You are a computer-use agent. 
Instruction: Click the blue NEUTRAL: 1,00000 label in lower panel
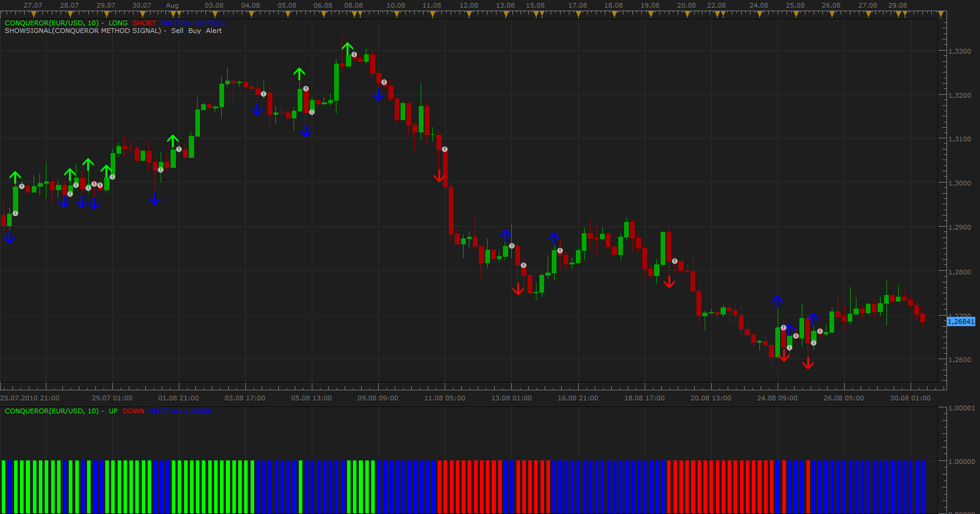coord(180,411)
